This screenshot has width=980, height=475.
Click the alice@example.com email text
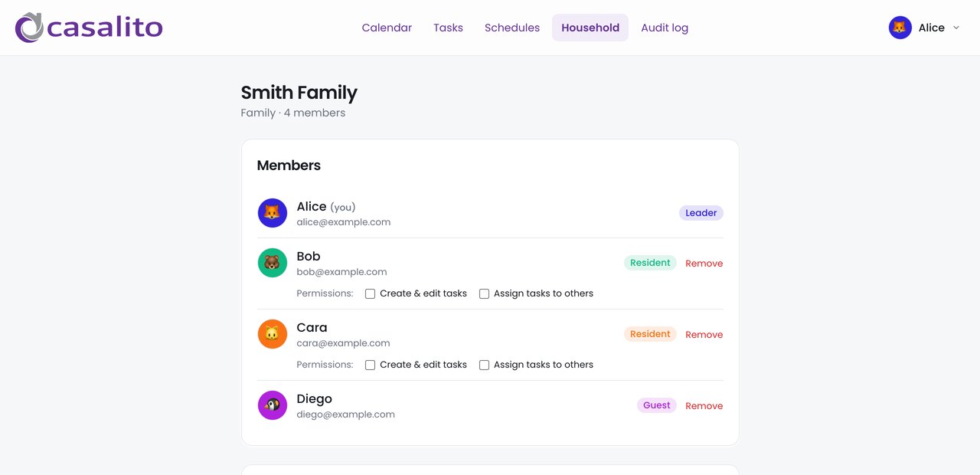(x=344, y=222)
